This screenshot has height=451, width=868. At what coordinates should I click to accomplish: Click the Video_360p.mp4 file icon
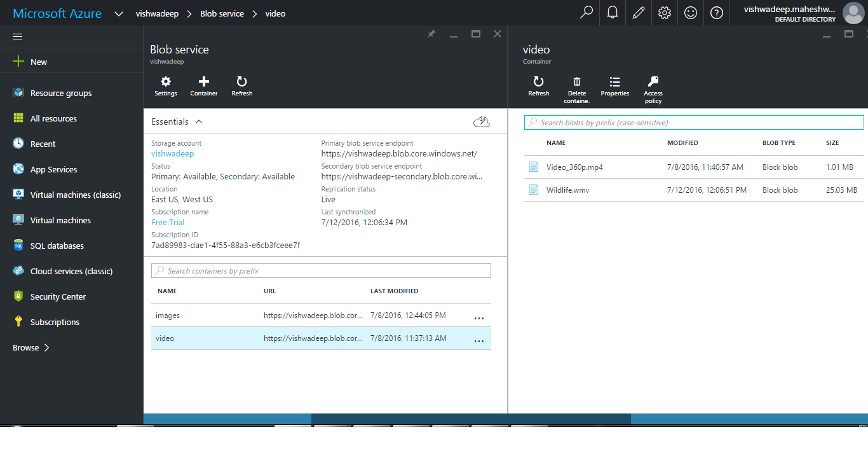pyautogui.click(x=534, y=167)
